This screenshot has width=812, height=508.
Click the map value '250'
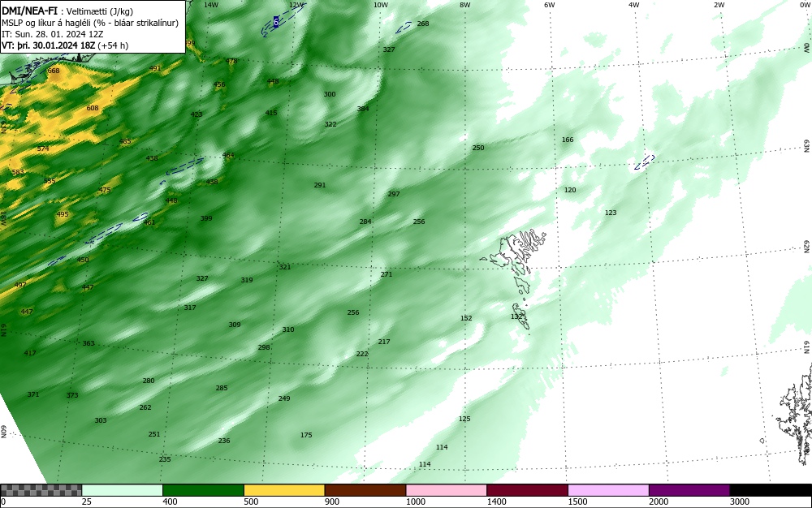478,148
